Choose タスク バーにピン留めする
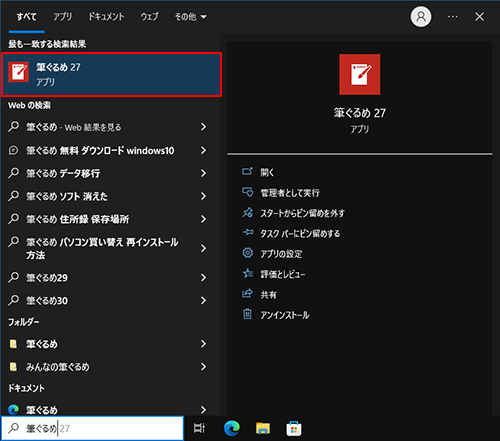The image size is (500, 441). coord(300,233)
